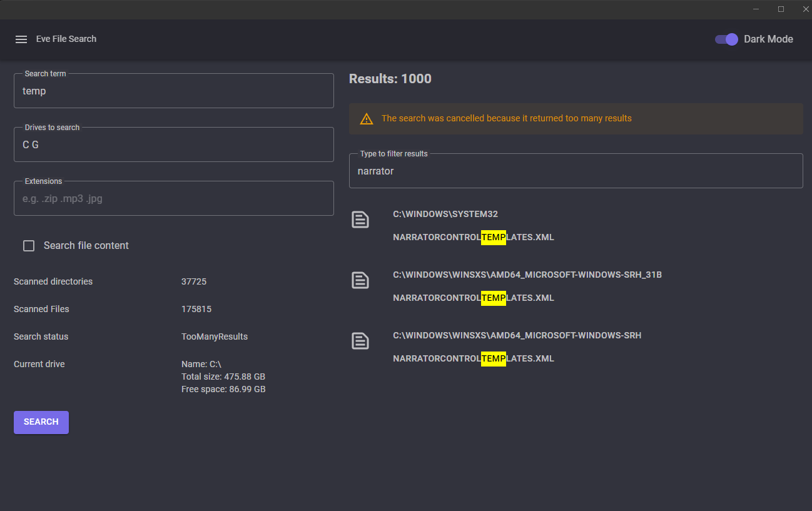Image resolution: width=812 pixels, height=511 pixels.
Task: Focus the Drives to search field
Action: [173, 145]
